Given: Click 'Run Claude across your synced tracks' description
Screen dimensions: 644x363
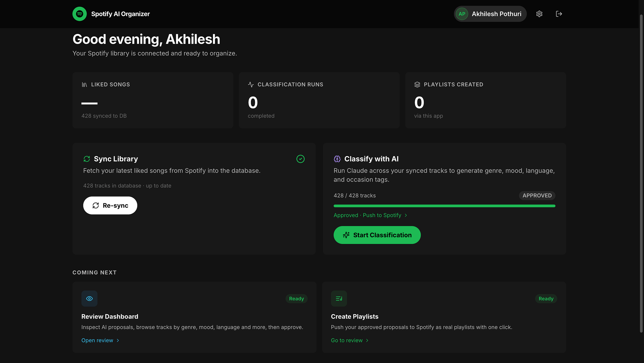Looking at the screenshot, I should 444,175.
